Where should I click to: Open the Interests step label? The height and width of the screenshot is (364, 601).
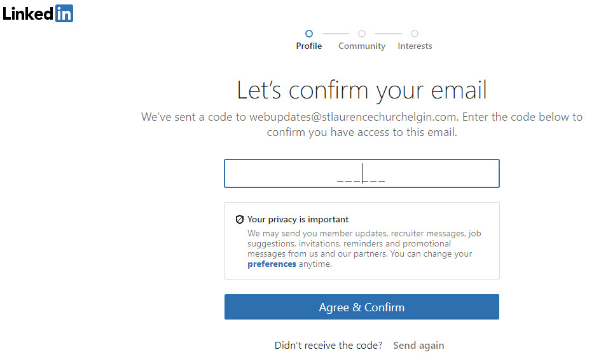click(415, 46)
